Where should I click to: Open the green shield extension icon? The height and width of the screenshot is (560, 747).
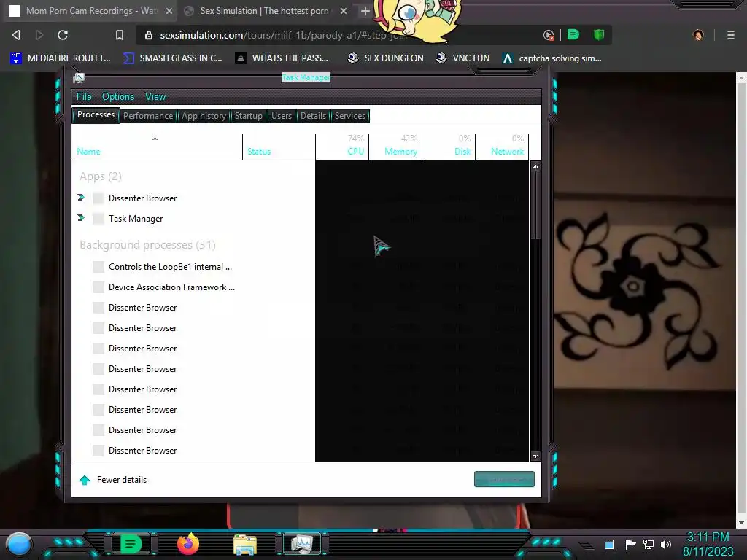point(599,34)
